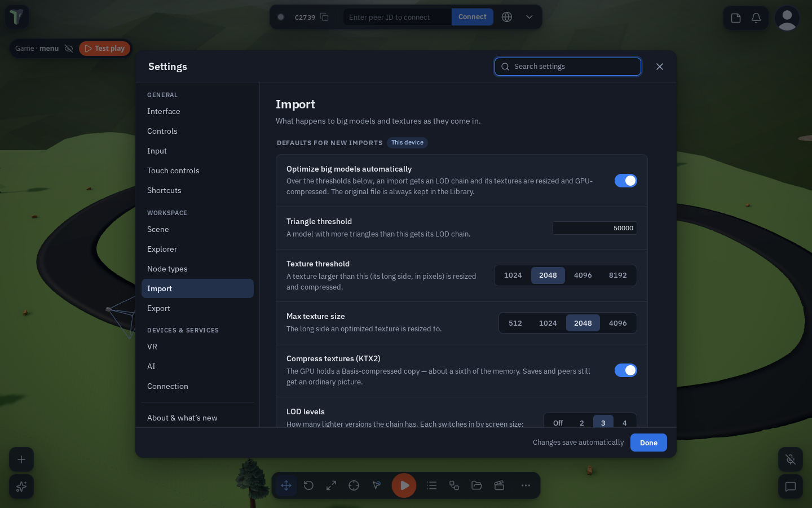
Task: Open the folder library icon in toolbar
Action: click(x=477, y=485)
